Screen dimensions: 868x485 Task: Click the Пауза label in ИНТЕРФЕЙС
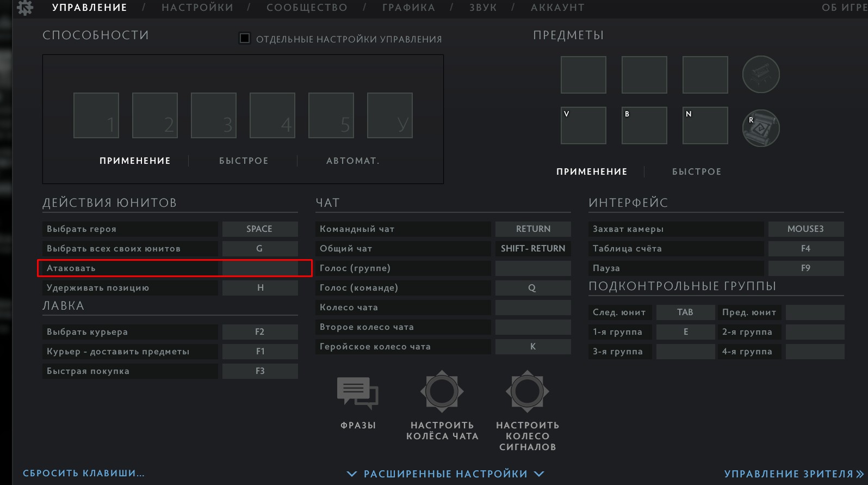606,268
